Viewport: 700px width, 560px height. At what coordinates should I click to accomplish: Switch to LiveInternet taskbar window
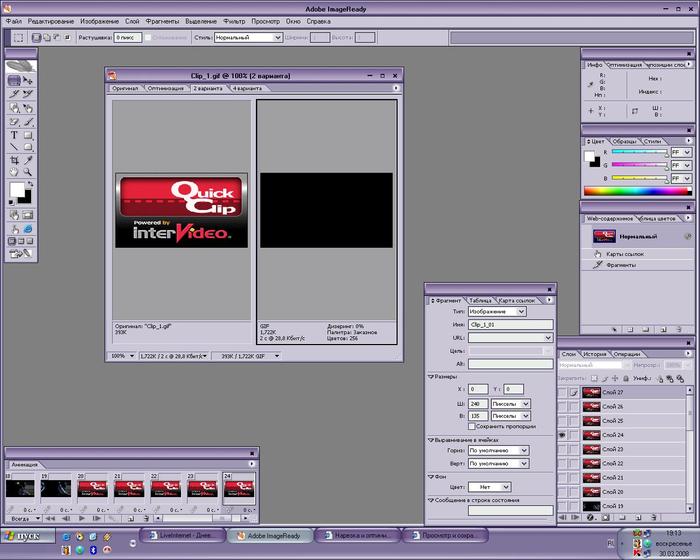[x=183, y=535]
